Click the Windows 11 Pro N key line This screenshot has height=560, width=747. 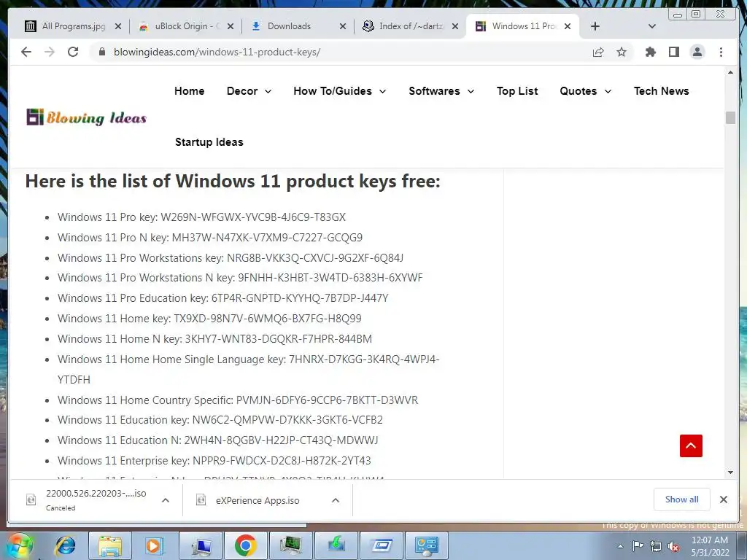click(x=210, y=238)
